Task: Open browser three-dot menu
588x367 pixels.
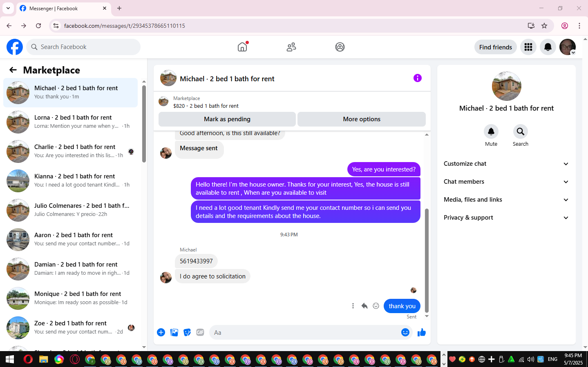Action: [x=579, y=26]
